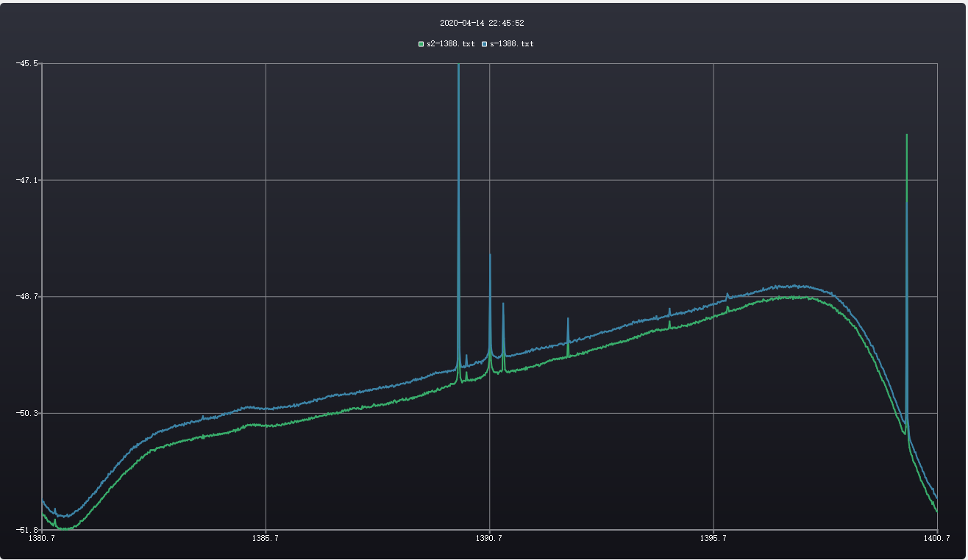Click the green s2-1388.txt legend marker
Viewport: 968px width, 560px height.
(421, 44)
